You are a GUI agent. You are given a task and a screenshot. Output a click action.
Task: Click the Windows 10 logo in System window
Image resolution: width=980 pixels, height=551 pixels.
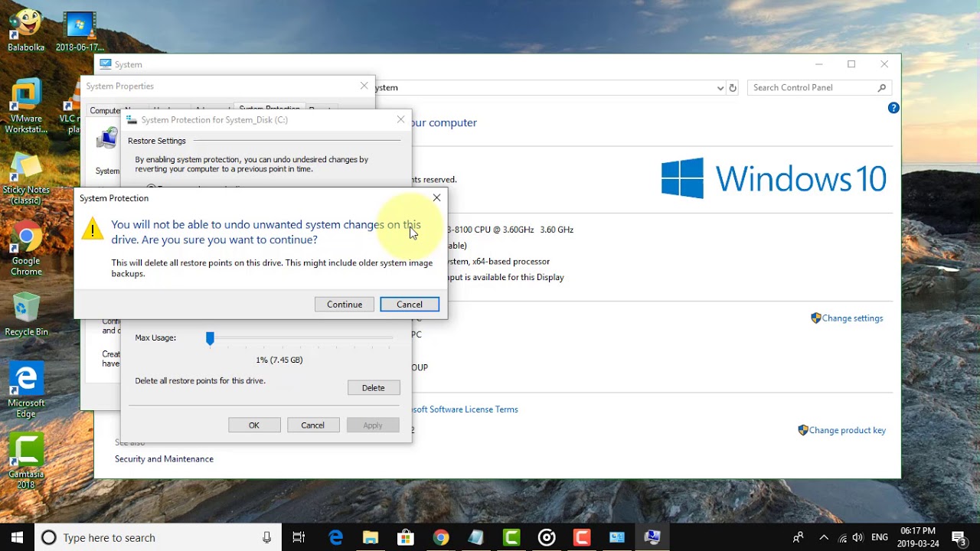[x=773, y=178]
